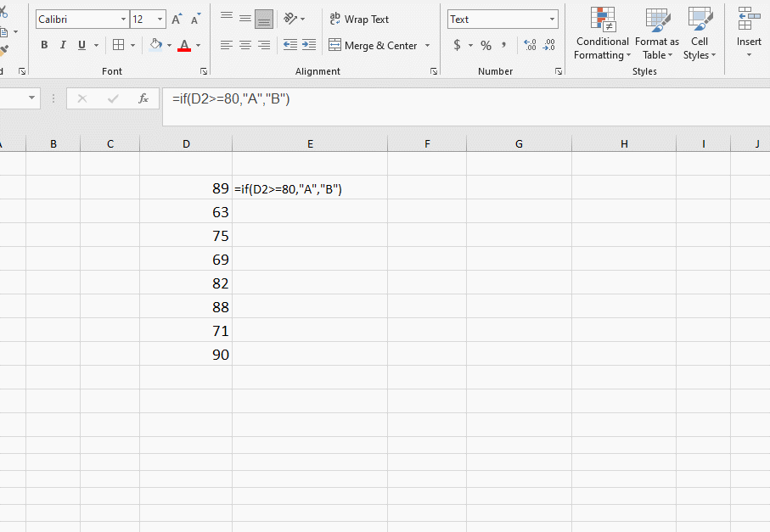Screen dimensions: 770x532
Task: Click inside the formula bar text
Action: click(x=231, y=98)
